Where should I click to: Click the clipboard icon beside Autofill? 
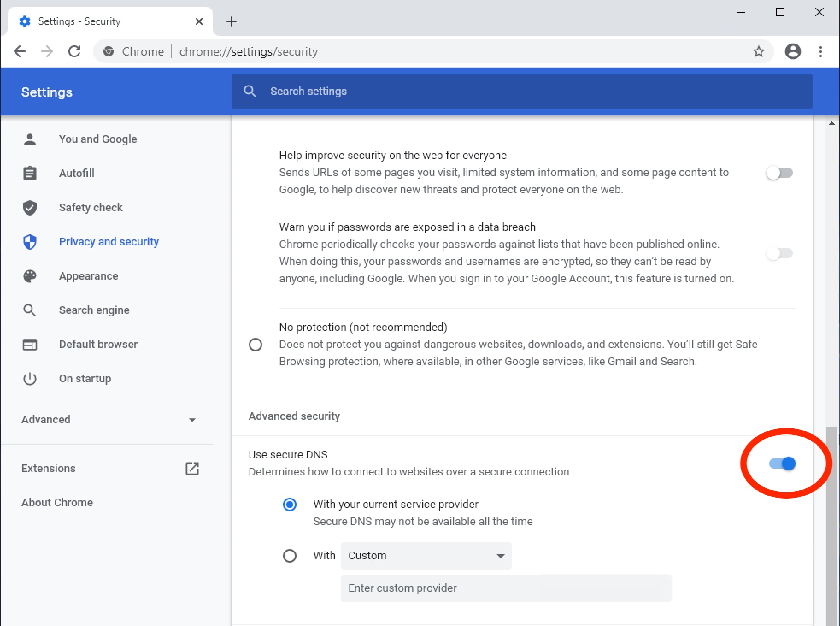pos(30,173)
